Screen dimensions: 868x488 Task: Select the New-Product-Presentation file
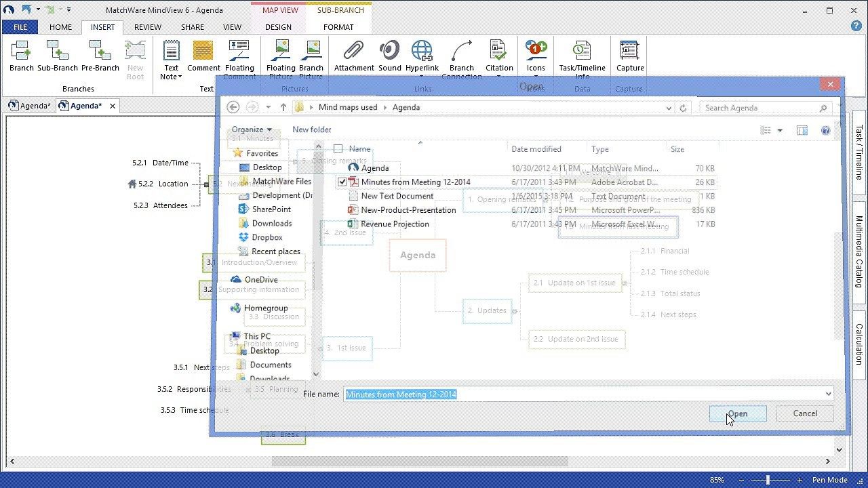[x=408, y=210]
